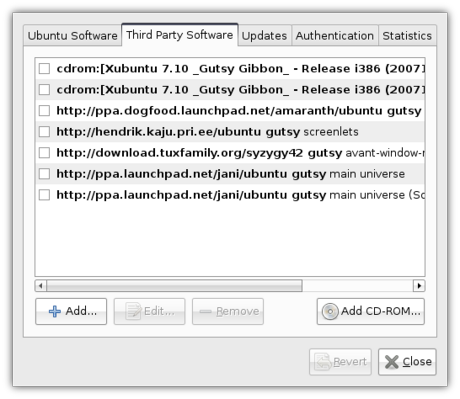
Task: Open the Updates tab
Action: click(x=264, y=36)
